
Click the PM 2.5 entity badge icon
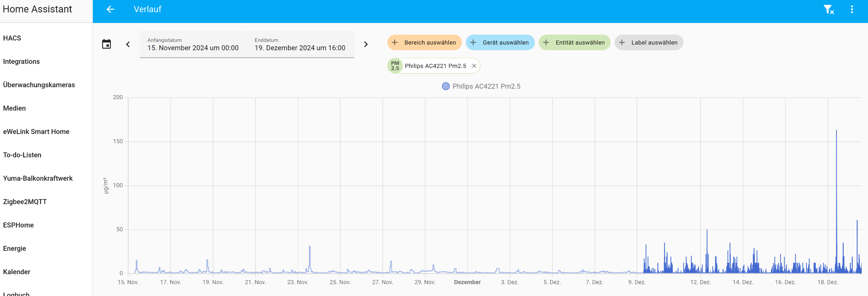click(395, 66)
